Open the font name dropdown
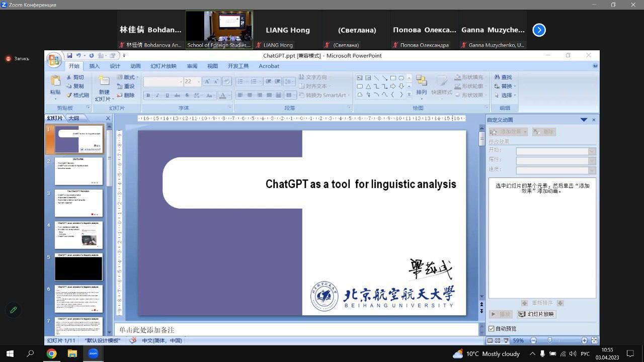 (181, 81)
